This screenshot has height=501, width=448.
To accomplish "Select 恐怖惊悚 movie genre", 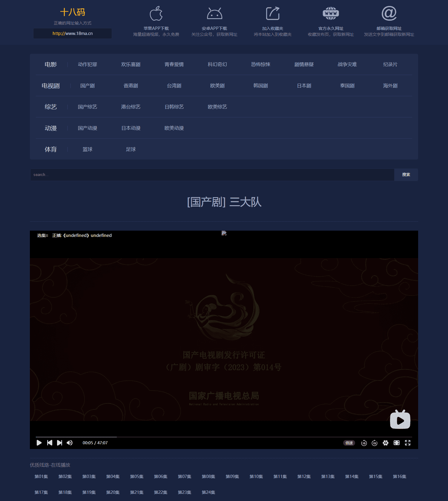I will 261,65.
